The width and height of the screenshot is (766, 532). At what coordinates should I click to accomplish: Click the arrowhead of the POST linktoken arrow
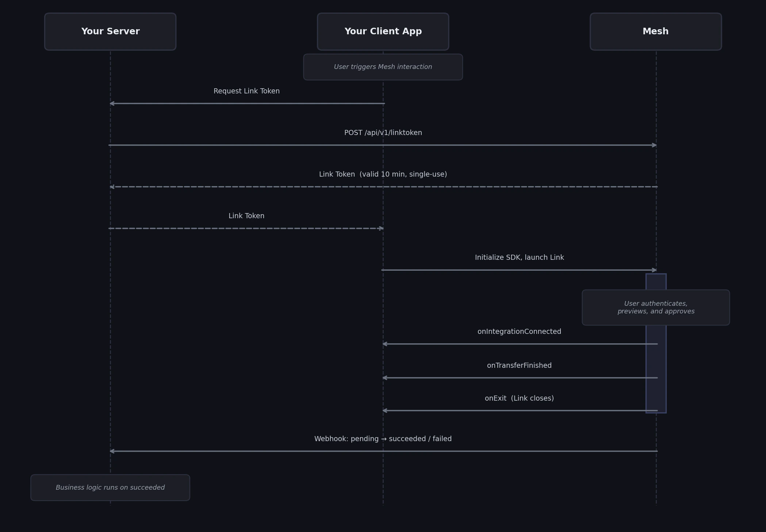pyautogui.click(x=654, y=145)
